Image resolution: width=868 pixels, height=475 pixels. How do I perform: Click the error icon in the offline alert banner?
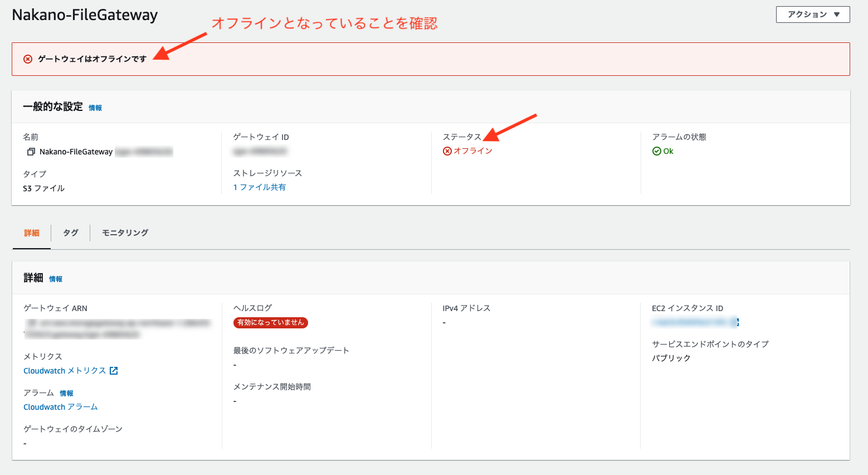pyautogui.click(x=28, y=59)
